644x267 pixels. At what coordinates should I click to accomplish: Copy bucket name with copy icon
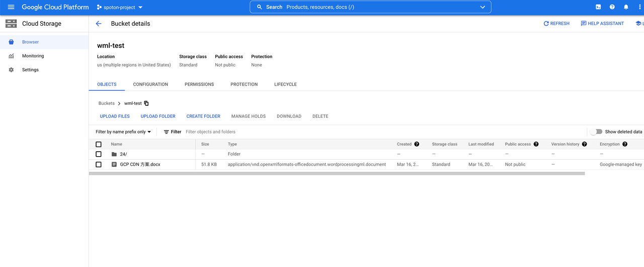[x=146, y=103]
